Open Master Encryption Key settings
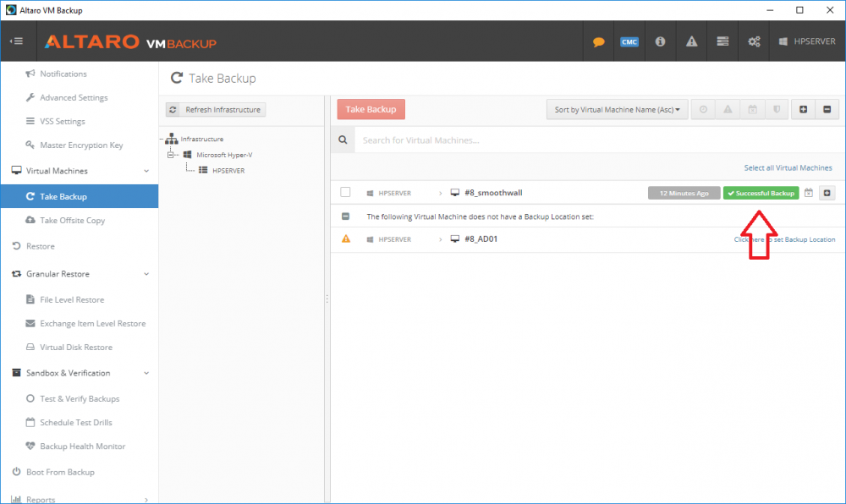 tap(81, 145)
